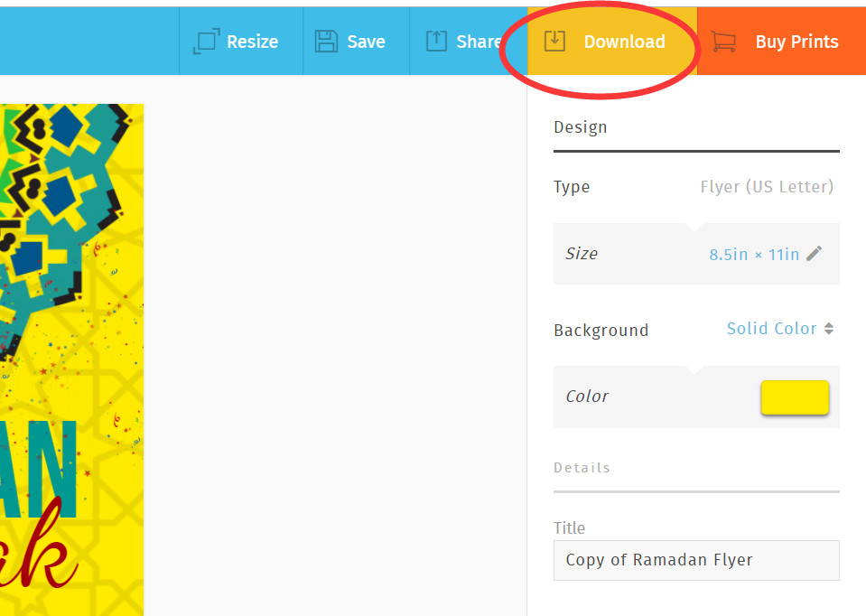Viewport: 866px width, 616px height.
Task: Open the yellow background color swatch
Action: (795, 397)
